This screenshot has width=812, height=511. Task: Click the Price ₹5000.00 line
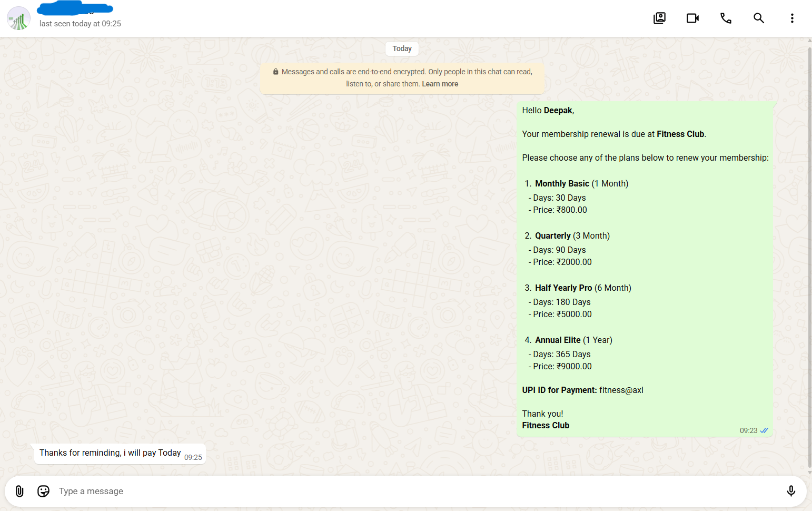pyautogui.click(x=560, y=314)
